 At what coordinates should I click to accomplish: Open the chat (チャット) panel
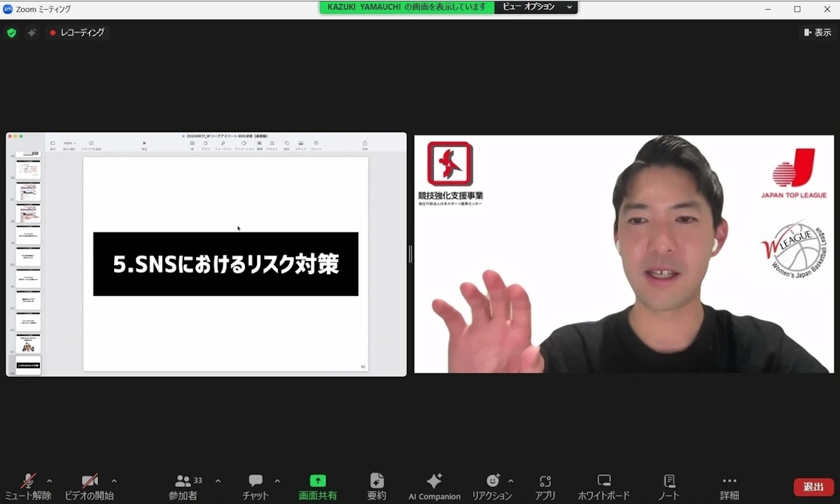(x=255, y=486)
